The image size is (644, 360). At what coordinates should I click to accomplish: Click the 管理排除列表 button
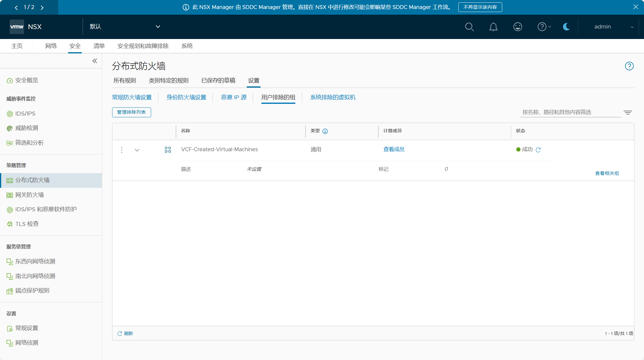point(131,112)
